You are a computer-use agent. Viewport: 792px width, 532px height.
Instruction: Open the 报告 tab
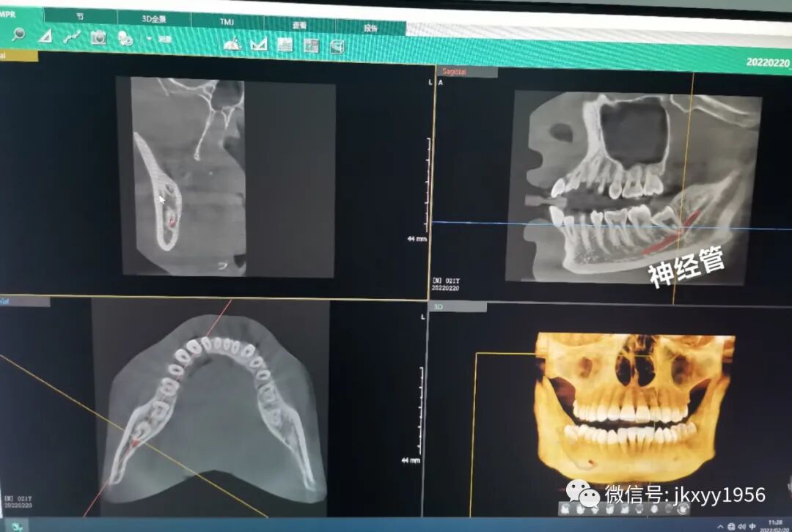[371, 28]
